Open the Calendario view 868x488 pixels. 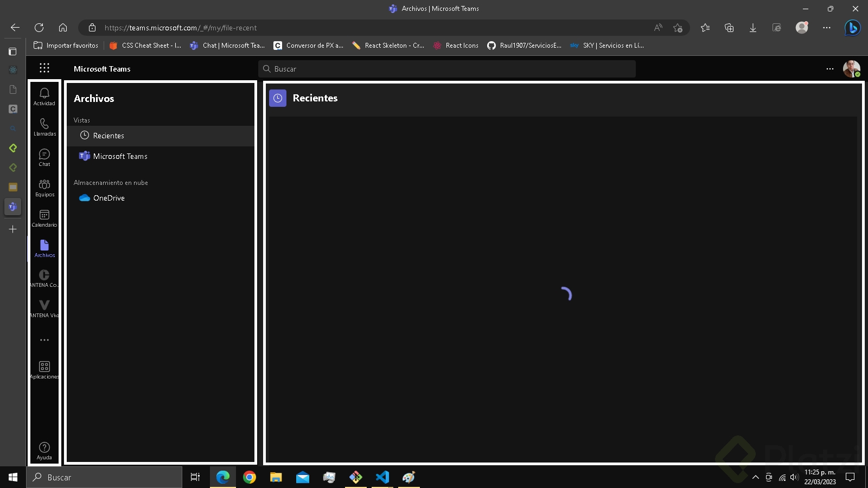[44, 218]
